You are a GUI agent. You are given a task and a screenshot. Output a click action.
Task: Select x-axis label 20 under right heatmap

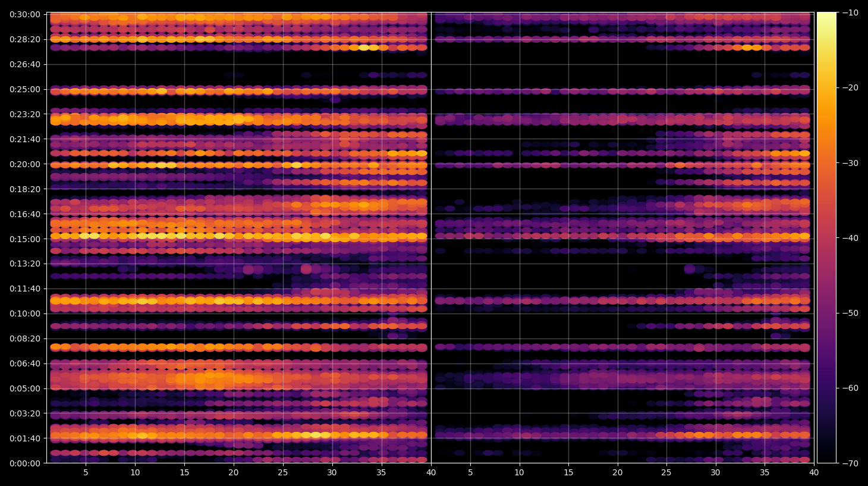(x=618, y=473)
